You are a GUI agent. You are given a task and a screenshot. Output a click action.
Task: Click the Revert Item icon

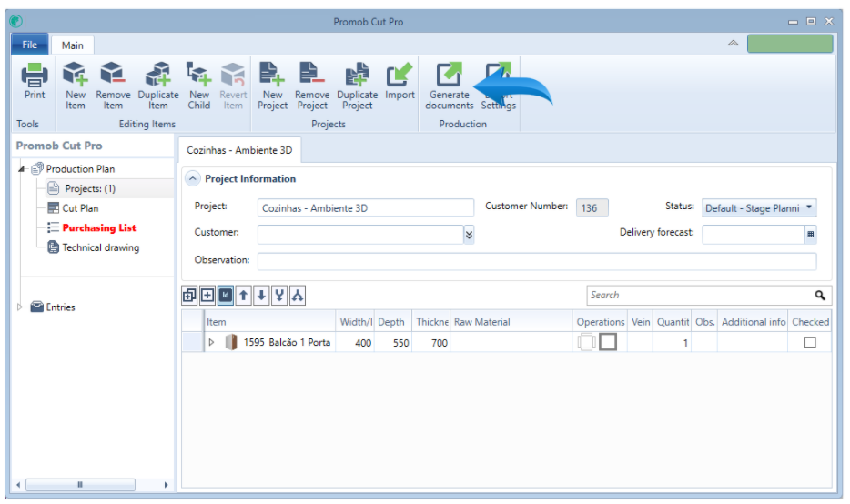pyautogui.click(x=233, y=75)
